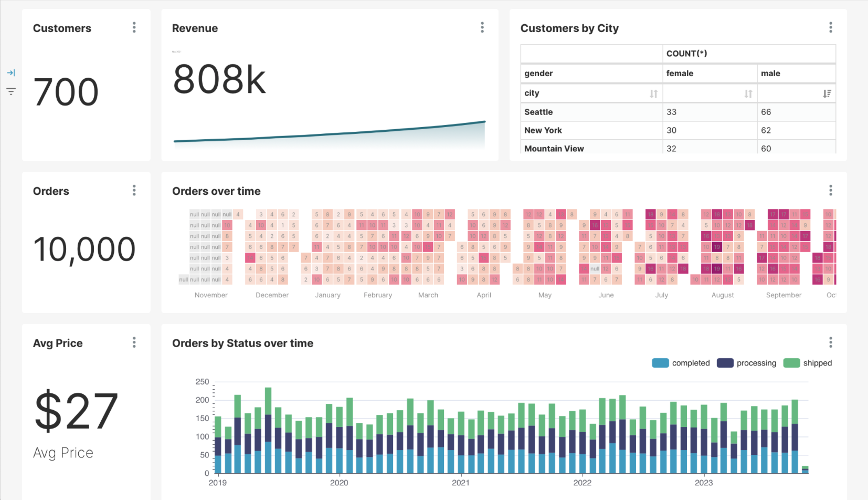Viewport: 868px width, 500px height.
Task: Click the green shipped legend swatch
Action: click(791, 363)
